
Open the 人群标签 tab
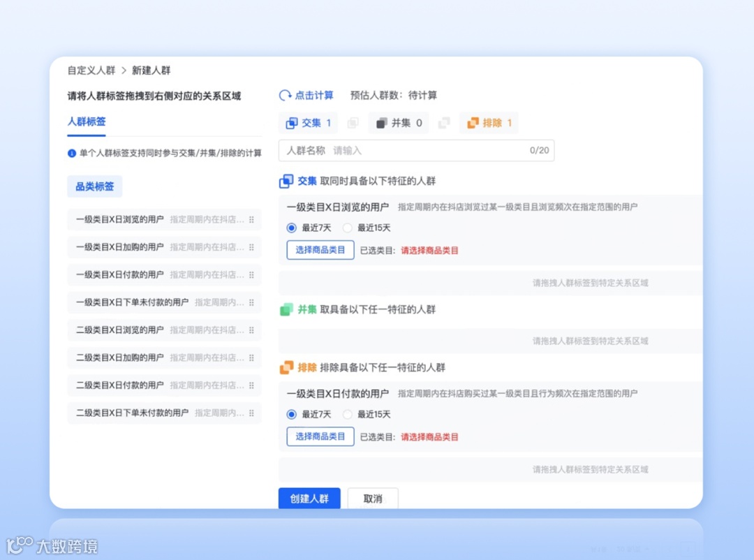[x=87, y=121]
